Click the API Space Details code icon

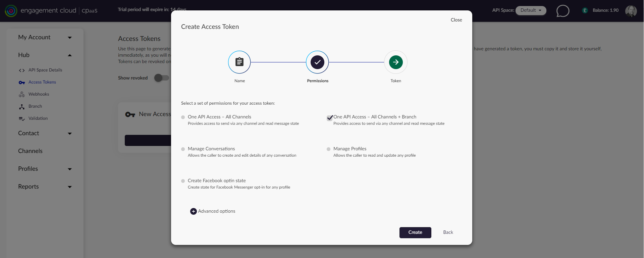[x=22, y=70]
